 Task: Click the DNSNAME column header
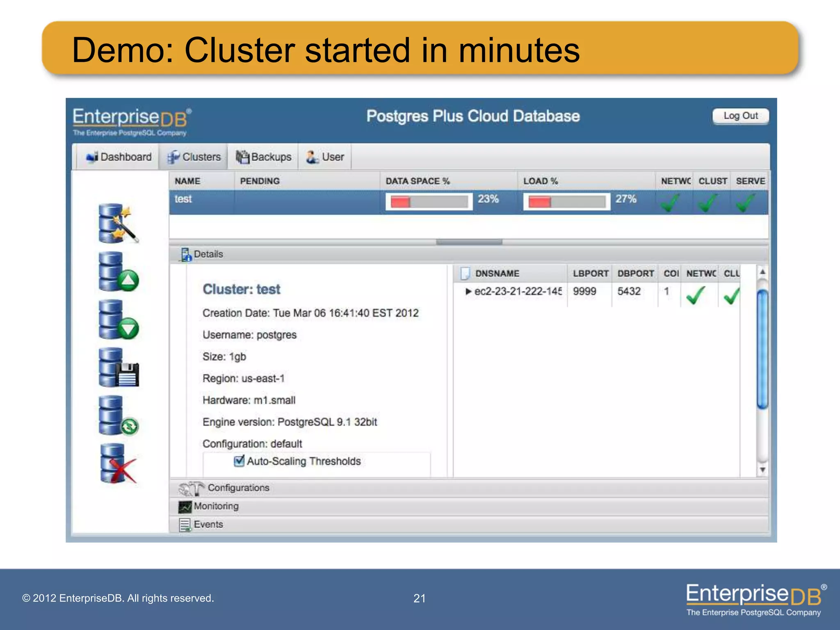pyautogui.click(x=510, y=274)
